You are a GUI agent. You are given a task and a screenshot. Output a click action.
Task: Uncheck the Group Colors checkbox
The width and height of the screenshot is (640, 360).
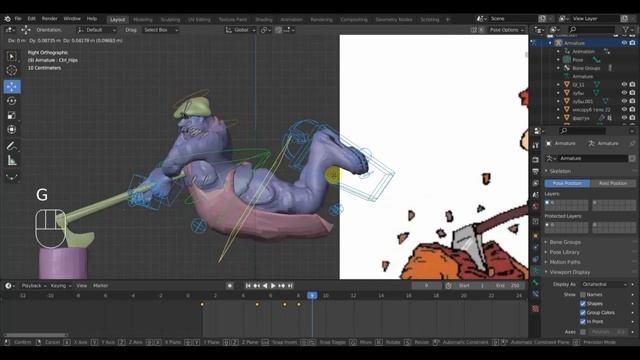coord(583,313)
